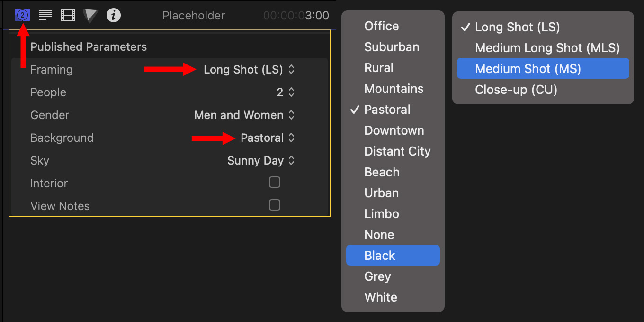Click the timecode duration field
Viewport: 644px width, 322px height.
pos(296,16)
